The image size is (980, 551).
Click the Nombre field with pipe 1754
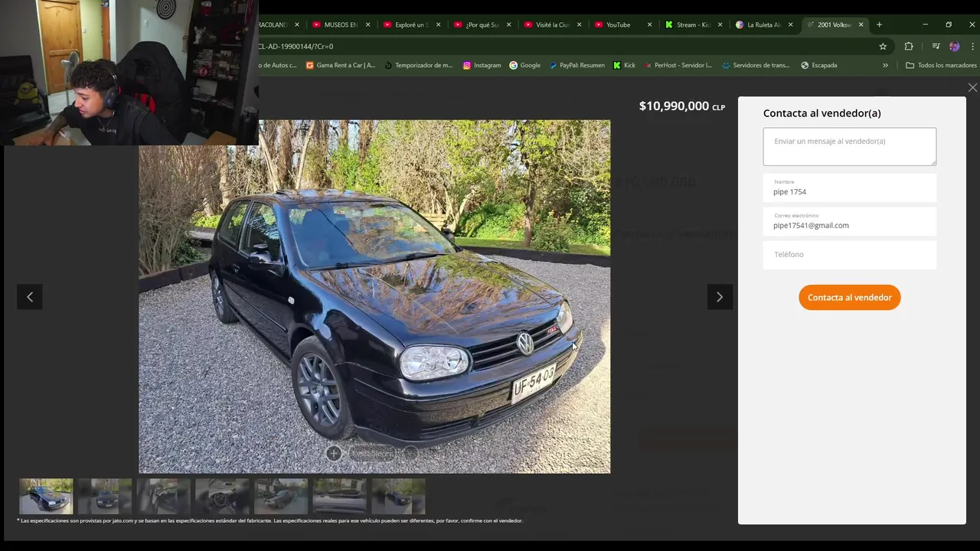(849, 188)
